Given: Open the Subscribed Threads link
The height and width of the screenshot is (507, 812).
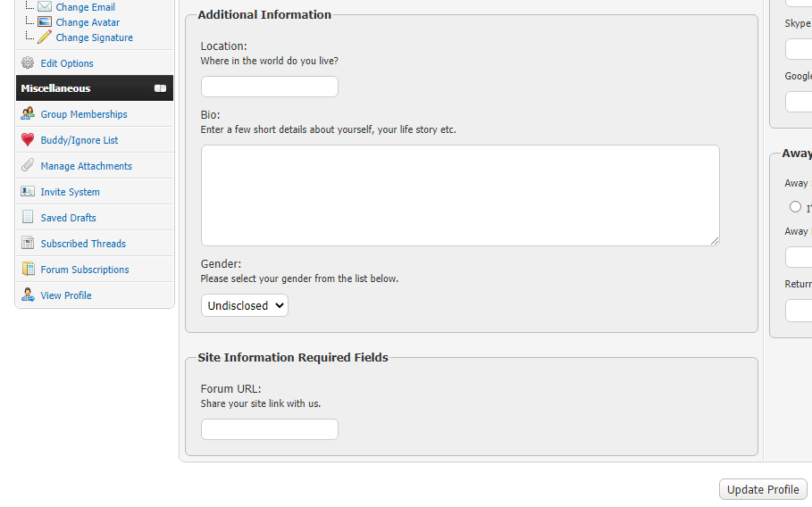Looking at the screenshot, I should click(x=83, y=244).
